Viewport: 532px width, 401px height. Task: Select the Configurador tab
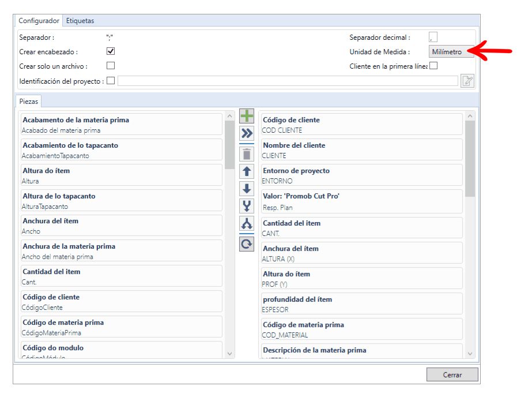click(39, 21)
